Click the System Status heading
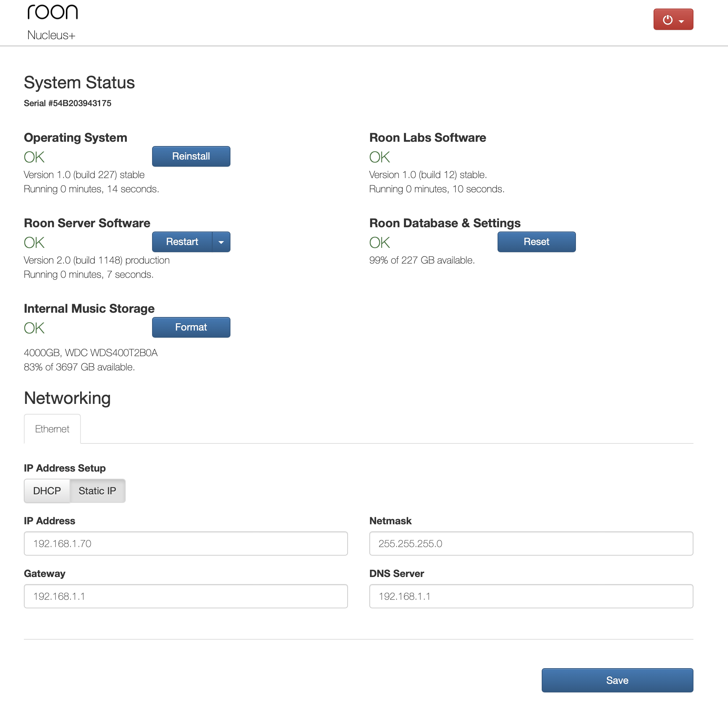The height and width of the screenshot is (728, 728). [x=79, y=82]
